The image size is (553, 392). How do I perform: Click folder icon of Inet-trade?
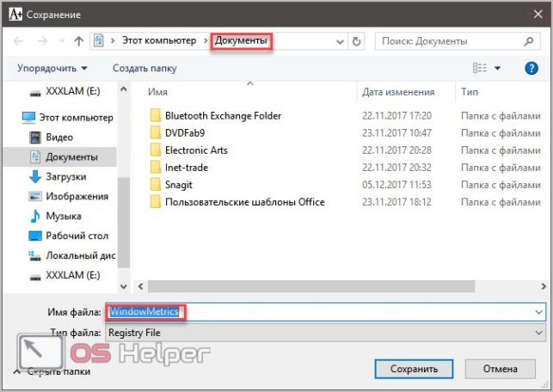(155, 167)
